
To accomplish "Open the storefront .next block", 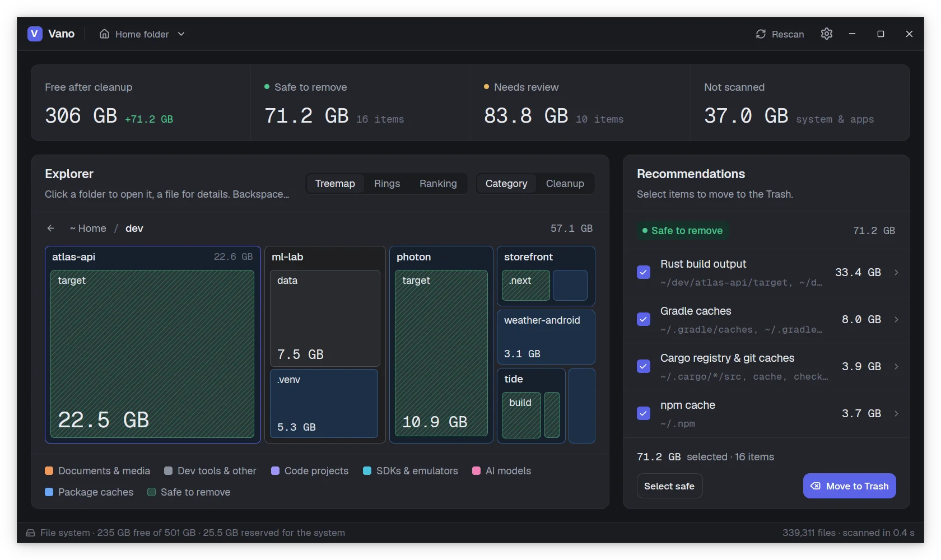I will coord(526,286).
